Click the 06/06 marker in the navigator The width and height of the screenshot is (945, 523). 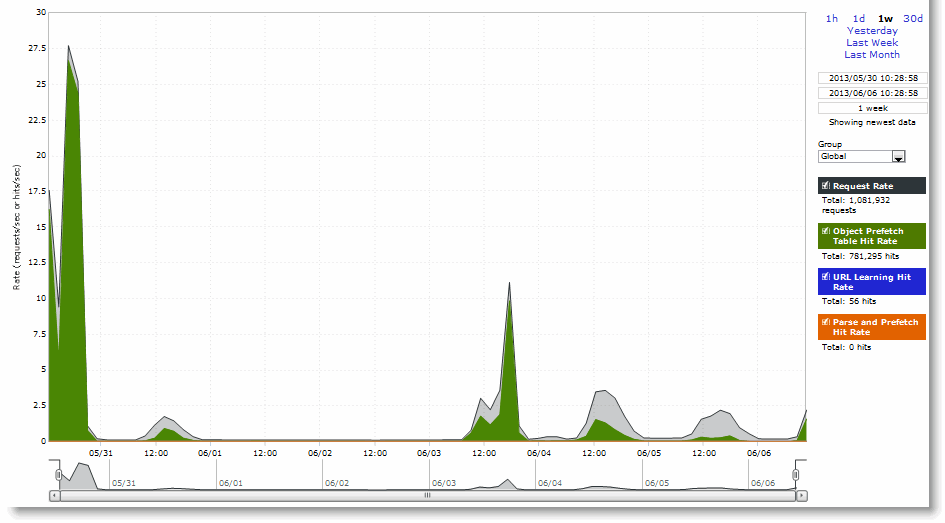[763, 483]
